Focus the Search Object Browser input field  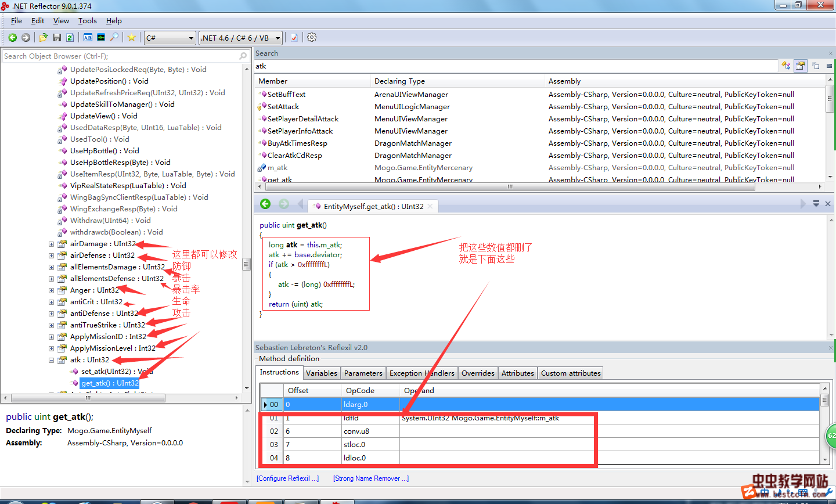click(x=121, y=56)
